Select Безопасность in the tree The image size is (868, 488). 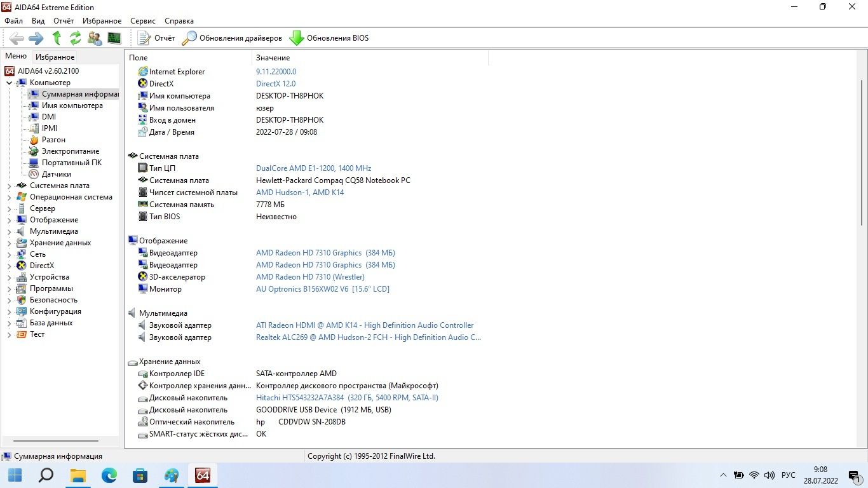point(53,300)
